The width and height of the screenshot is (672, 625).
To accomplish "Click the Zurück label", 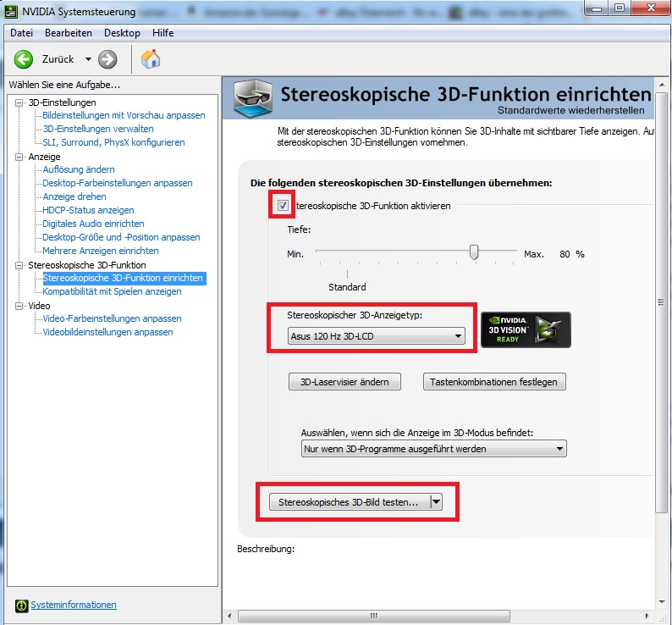I will click(x=58, y=59).
